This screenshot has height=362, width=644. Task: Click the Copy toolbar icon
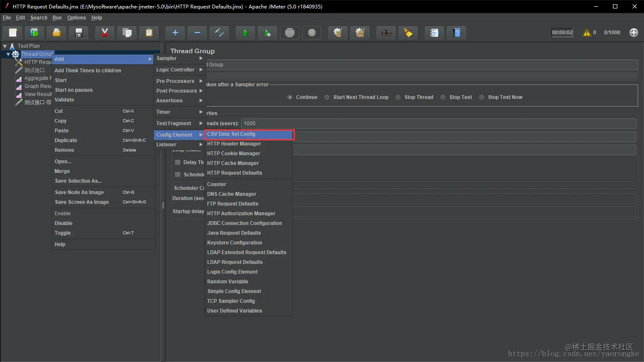127,33
